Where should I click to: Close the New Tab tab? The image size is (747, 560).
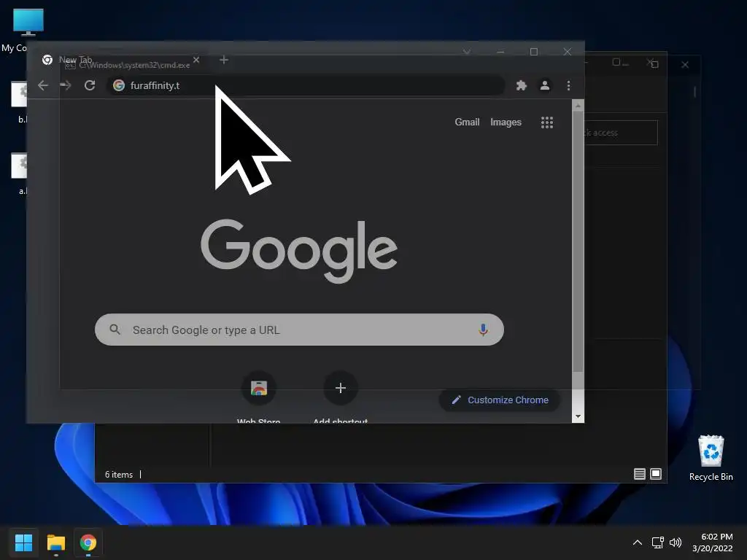coord(196,60)
